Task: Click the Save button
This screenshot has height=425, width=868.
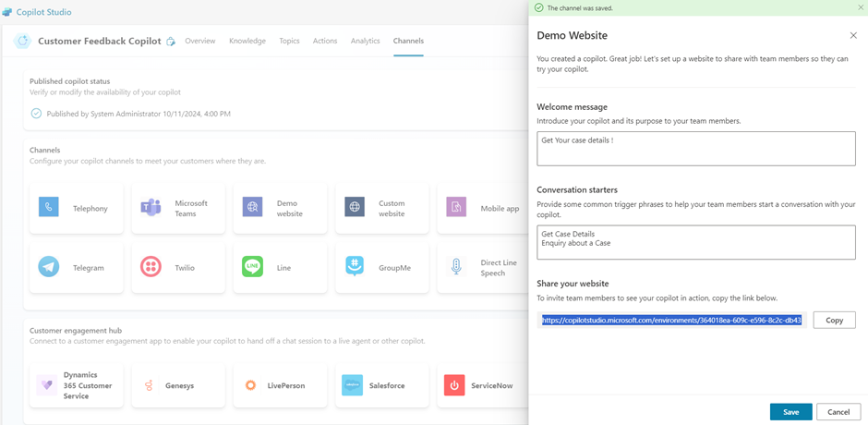Action: pyautogui.click(x=790, y=412)
